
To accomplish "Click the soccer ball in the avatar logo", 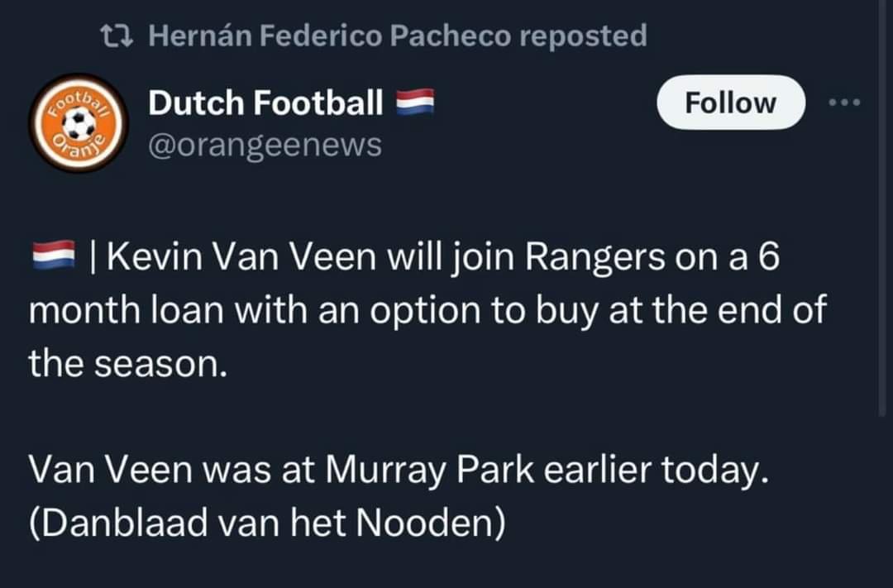I will pos(79,124).
